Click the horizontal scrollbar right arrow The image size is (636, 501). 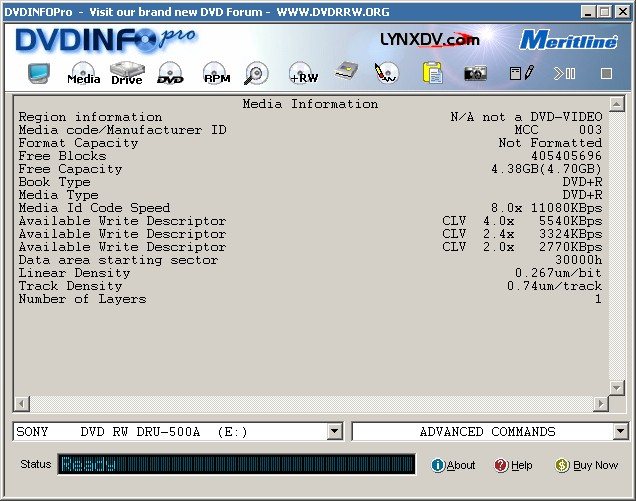point(601,404)
